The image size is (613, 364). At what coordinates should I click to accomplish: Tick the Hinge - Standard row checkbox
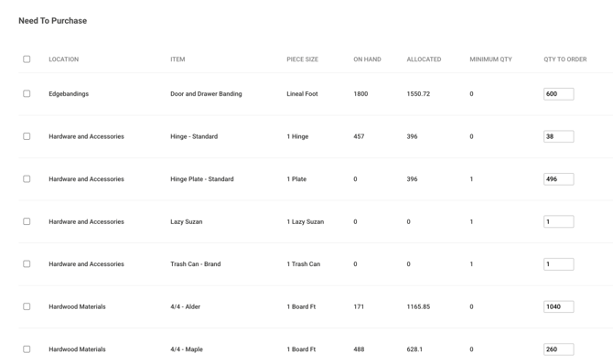click(27, 136)
